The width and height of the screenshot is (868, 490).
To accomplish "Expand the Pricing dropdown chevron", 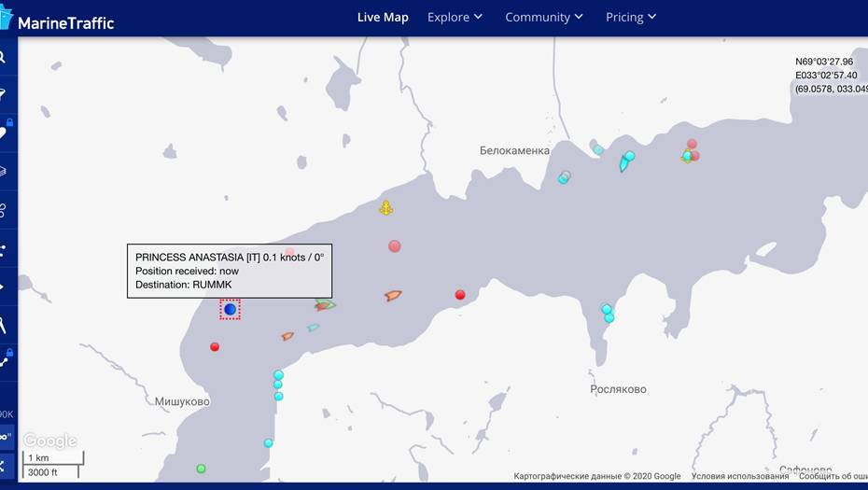I will [x=652, y=17].
